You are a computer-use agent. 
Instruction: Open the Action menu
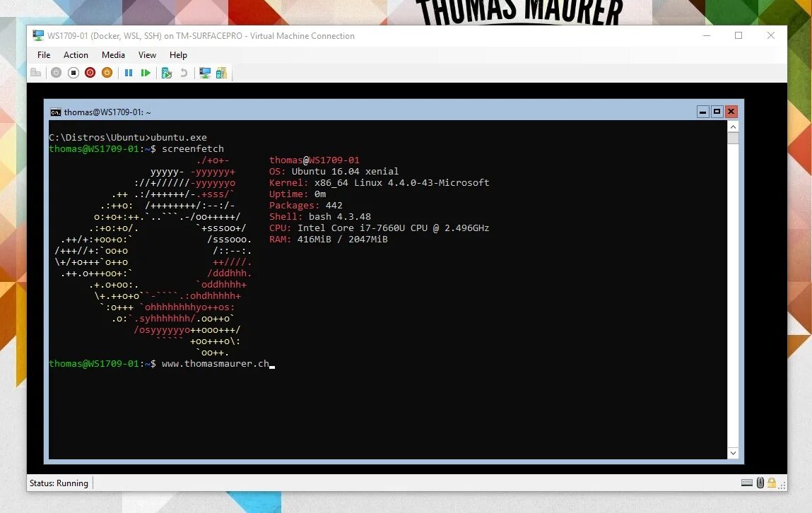[x=76, y=55]
